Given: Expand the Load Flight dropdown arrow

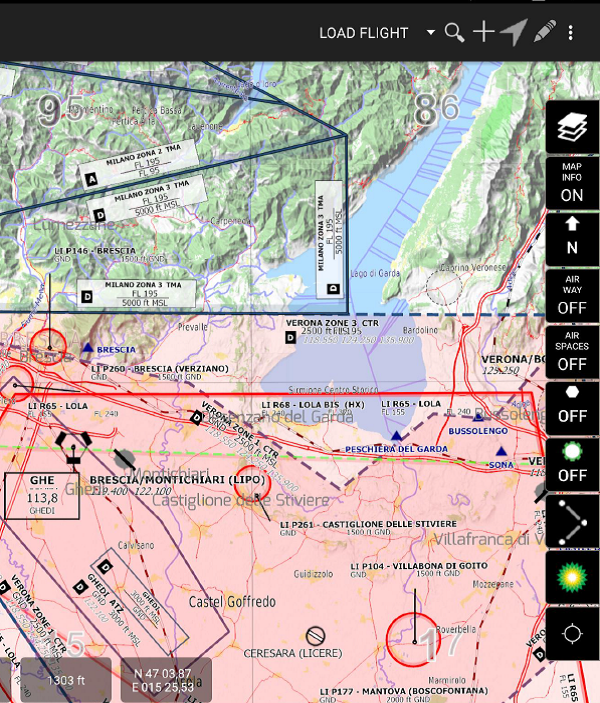Looking at the screenshot, I should point(430,32).
